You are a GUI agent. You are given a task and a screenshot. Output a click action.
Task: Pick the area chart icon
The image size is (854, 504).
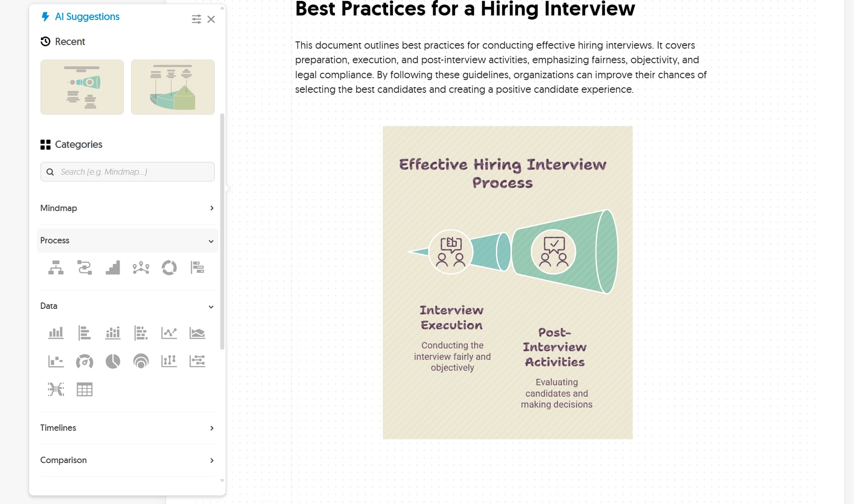[197, 333]
